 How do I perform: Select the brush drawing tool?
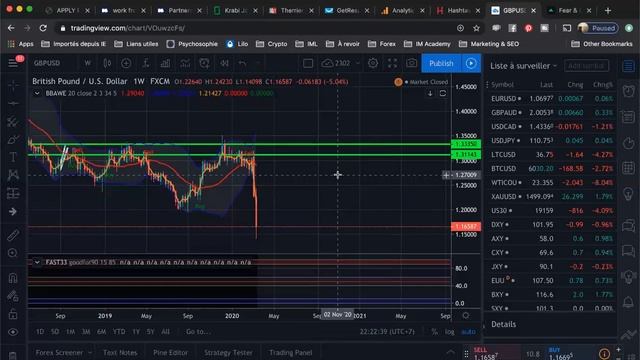pyautogui.click(x=13, y=139)
